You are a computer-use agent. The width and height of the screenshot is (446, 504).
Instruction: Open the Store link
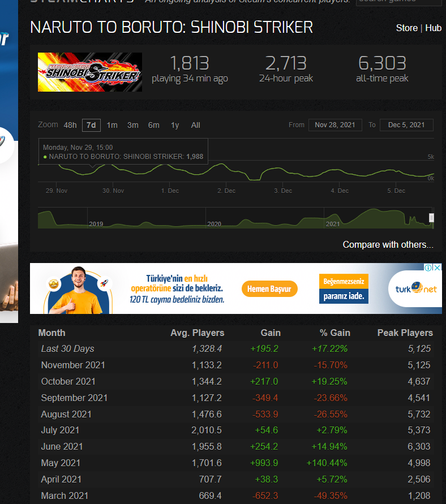406,28
